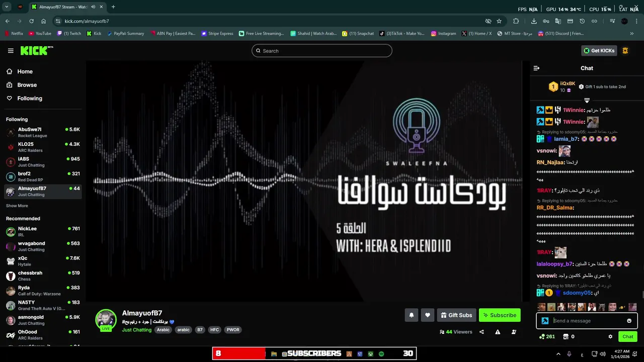Bookmark this page with star icon

point(499,21)
